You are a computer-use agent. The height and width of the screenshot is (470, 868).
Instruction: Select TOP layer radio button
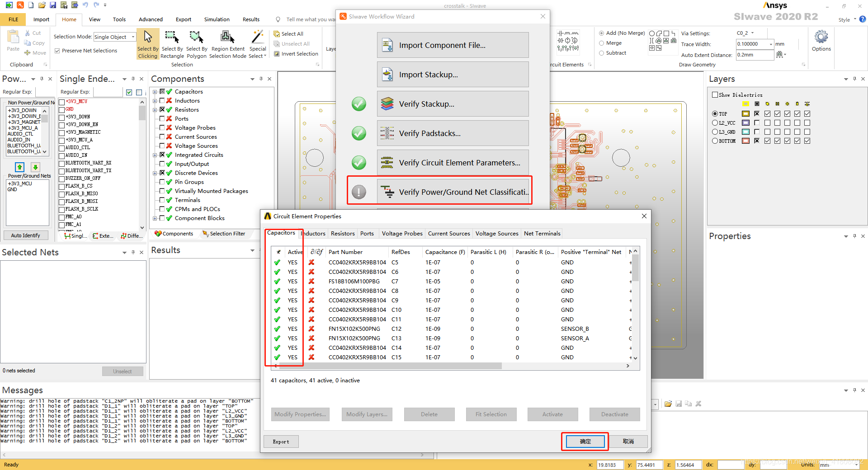click(715, 114)
